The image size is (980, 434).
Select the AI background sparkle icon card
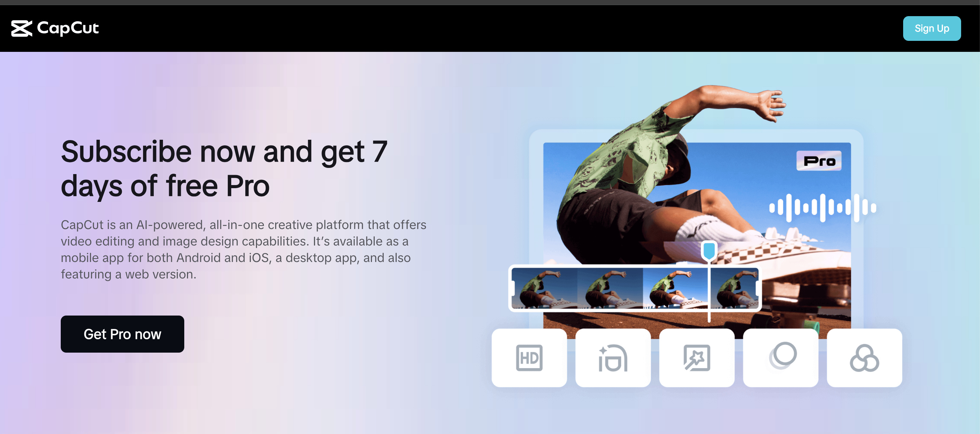(x=613, y=358)
